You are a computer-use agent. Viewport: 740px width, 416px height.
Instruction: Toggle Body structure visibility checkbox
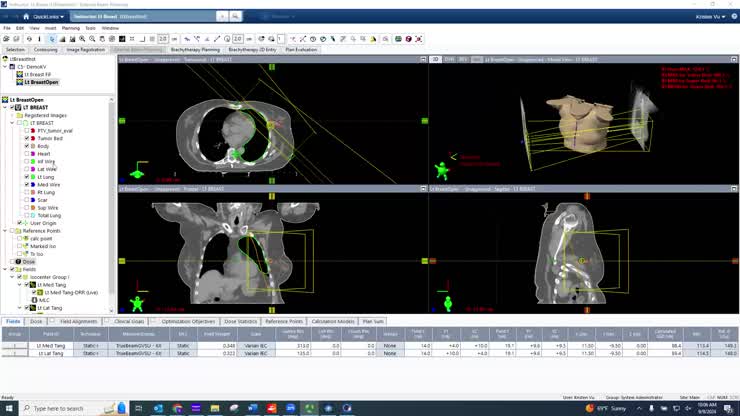pos(27,146)
